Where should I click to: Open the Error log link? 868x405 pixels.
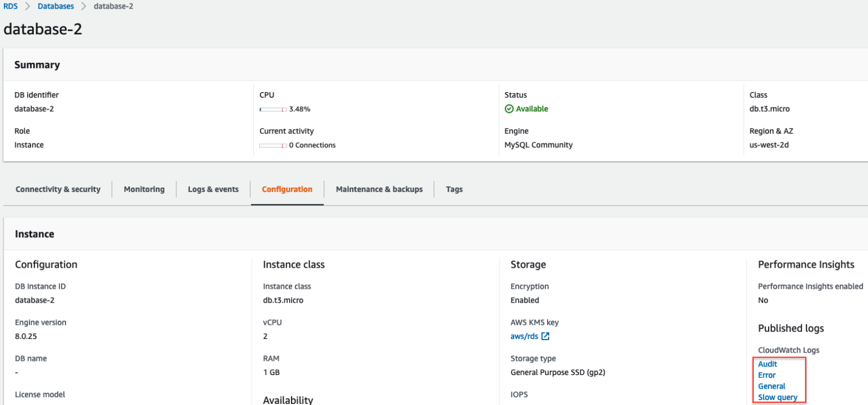coord(766,374)
